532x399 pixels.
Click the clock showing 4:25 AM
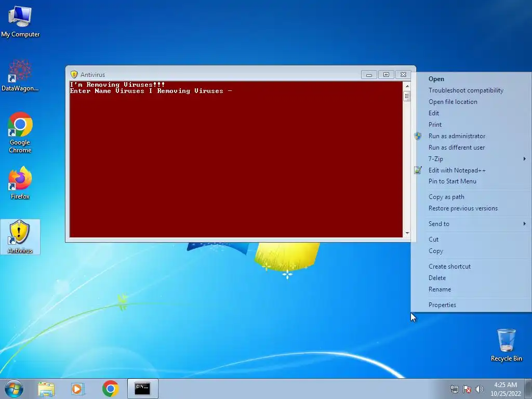[x=506, y=389]
